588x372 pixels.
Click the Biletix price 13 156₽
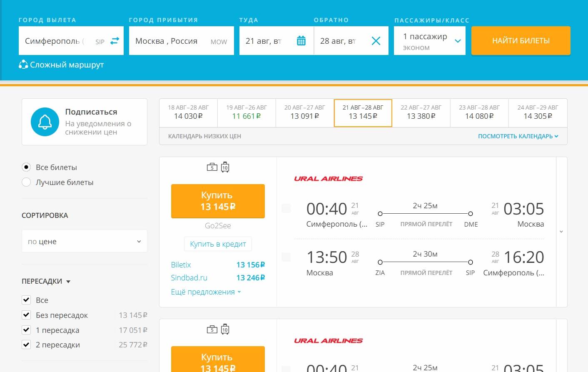coord(250,265)
